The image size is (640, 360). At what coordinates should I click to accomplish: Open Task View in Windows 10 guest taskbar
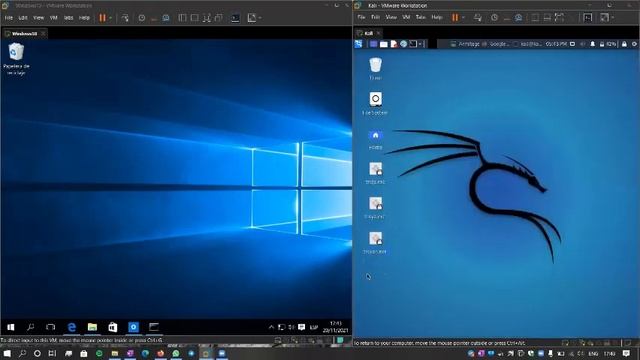51,327
